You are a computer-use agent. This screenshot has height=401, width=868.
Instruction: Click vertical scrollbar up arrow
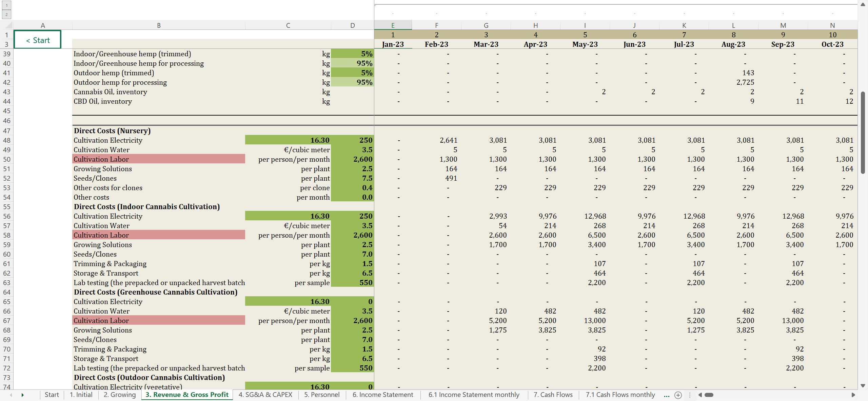tap(863, 4)
